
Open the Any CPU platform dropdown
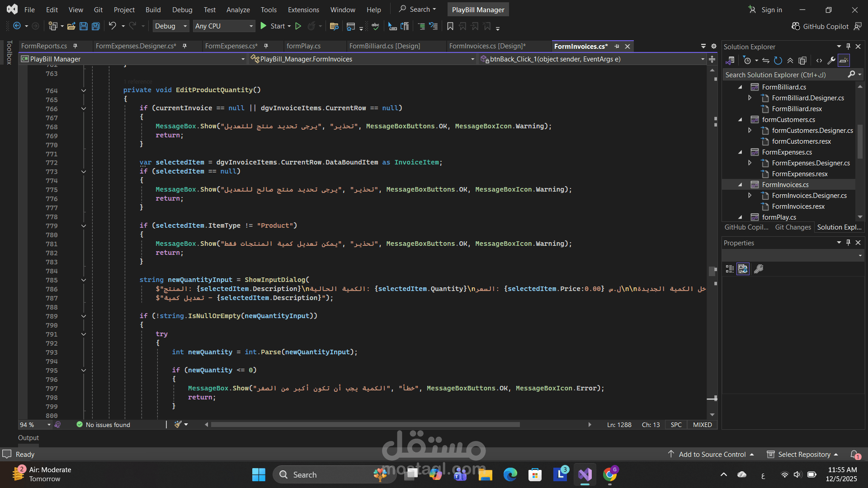click(x=224, y=26)
